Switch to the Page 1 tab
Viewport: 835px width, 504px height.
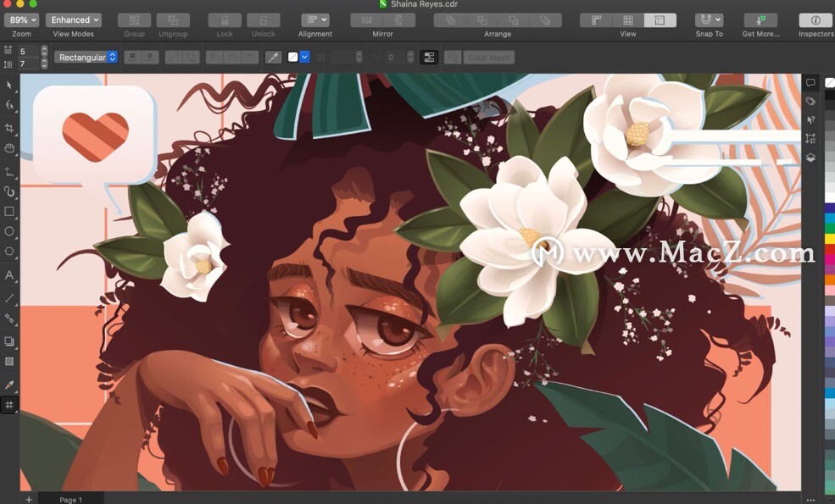(x=70, y=500)
